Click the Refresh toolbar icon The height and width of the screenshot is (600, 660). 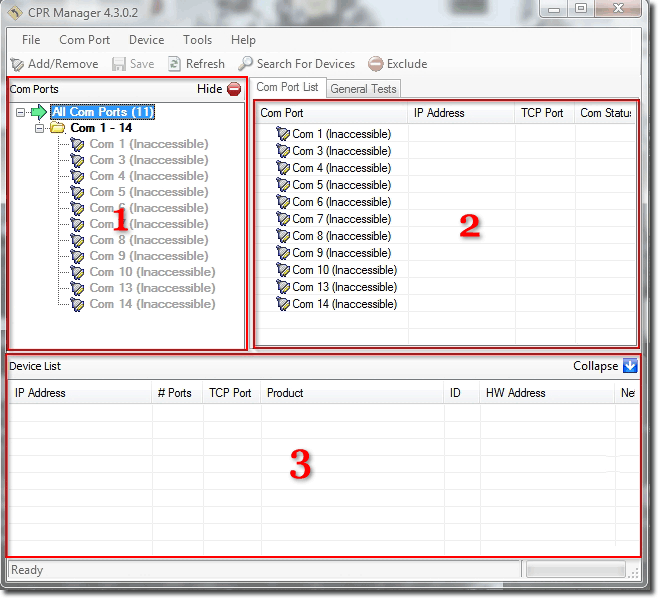coord(175,64)
